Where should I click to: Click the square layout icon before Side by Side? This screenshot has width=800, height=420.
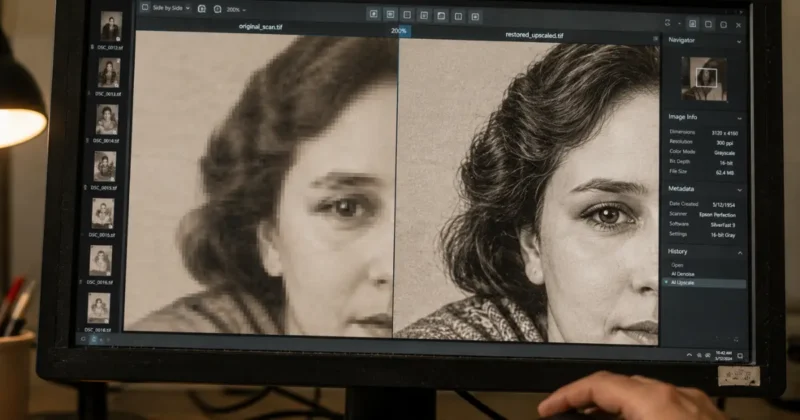(x=145, y=8)
